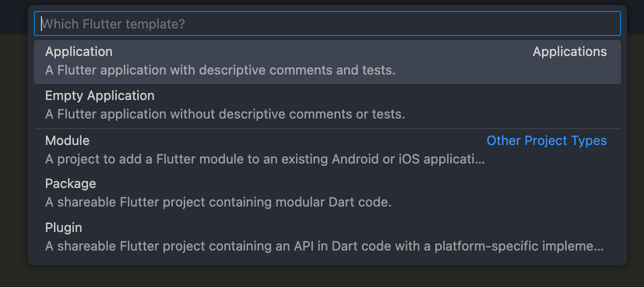Click the 'Other Project Types' group label
Screen dimensions: 644x287
click(547, 141)
